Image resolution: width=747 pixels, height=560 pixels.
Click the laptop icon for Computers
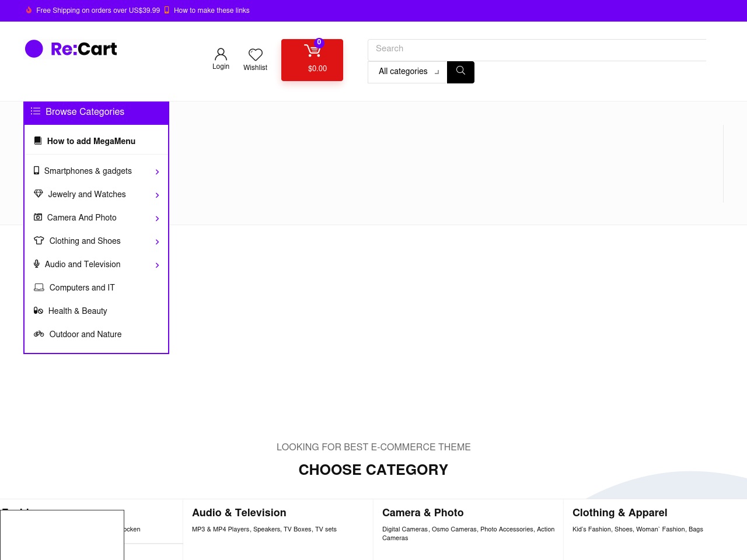[x=39, y=287]
